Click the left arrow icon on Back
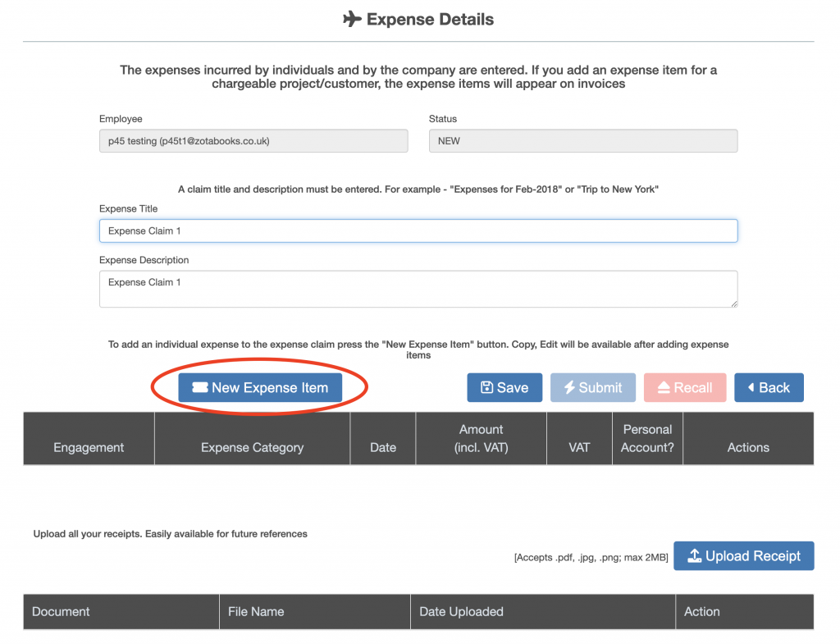The height and width of the screenshot is (644, 840). click(751, 388)
